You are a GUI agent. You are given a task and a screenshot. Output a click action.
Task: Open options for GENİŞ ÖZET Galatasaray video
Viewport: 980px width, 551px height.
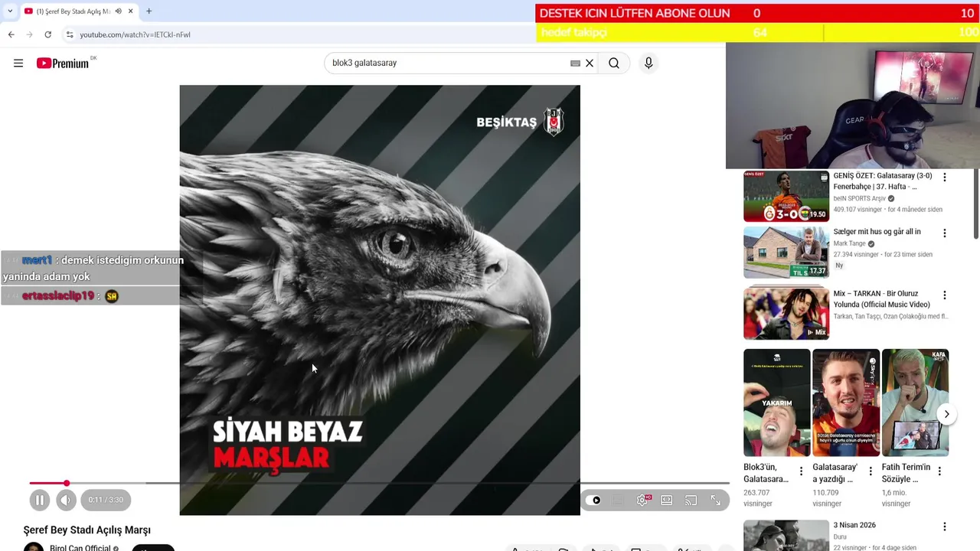(x=944, y=178)
